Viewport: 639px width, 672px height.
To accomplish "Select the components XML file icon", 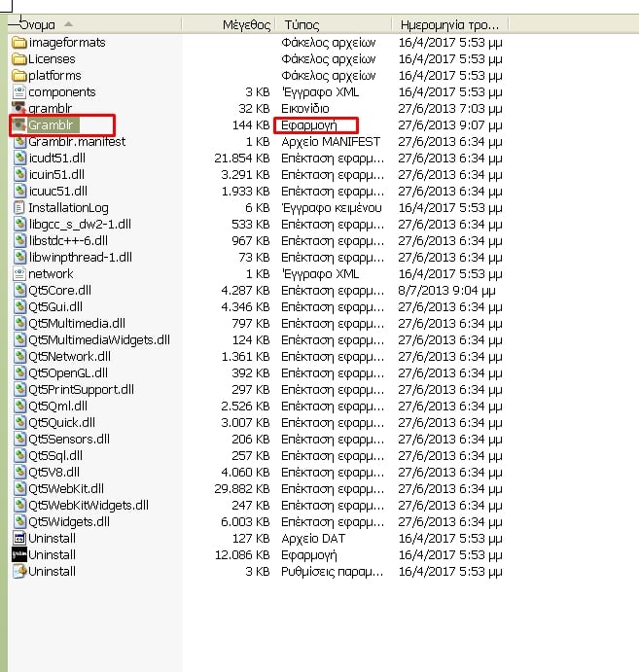I will tap(19, 91).
